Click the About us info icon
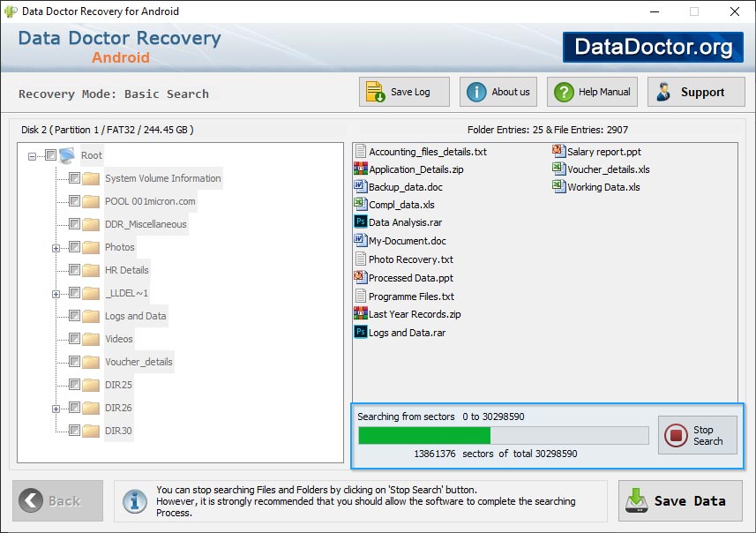This screenshot has width=756, height=533. coord(476,92)
